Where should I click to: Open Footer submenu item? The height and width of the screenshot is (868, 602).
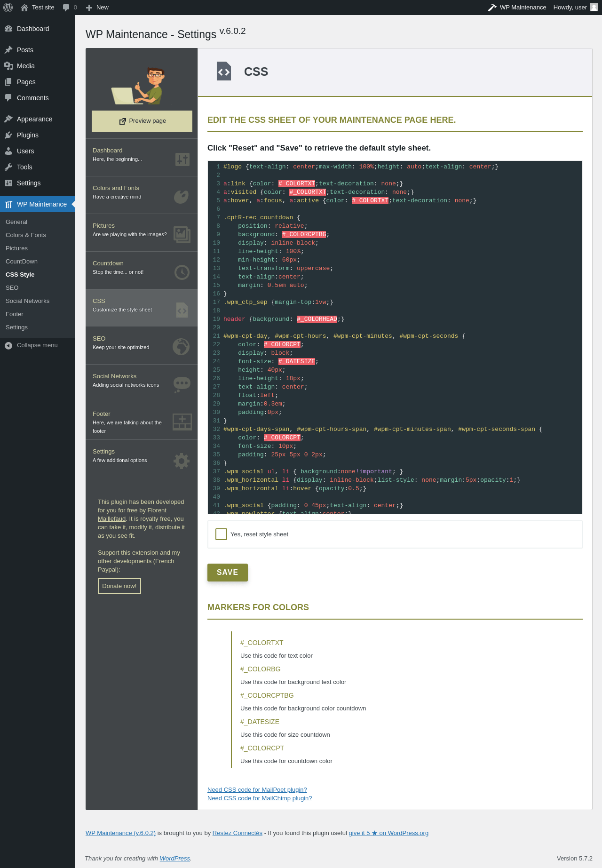(15, 314)
